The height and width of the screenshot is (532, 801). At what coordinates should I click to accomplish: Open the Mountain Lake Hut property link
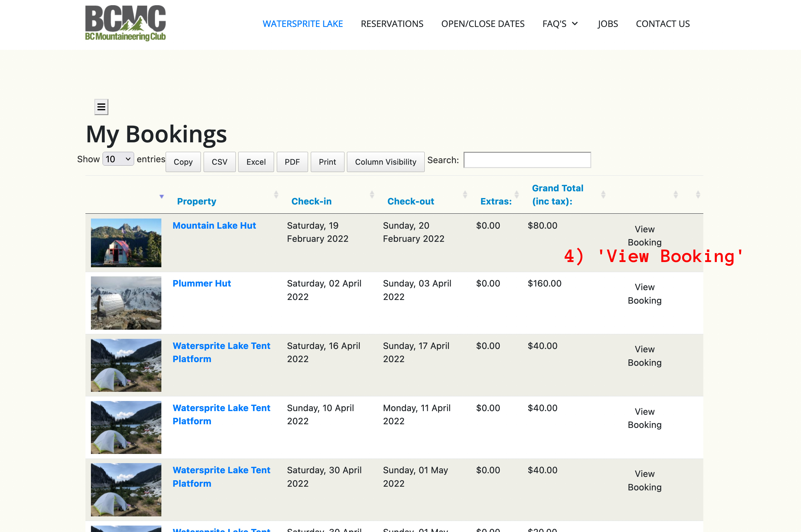214,226
